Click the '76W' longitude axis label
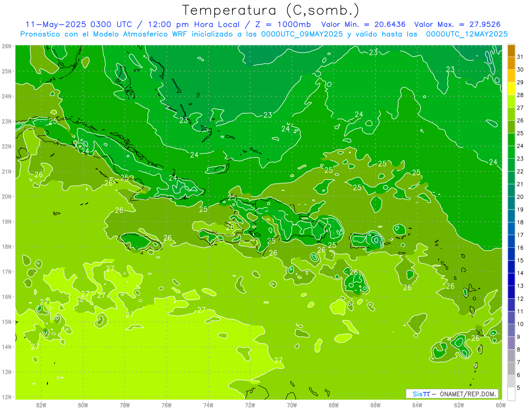 pos(167,405)
